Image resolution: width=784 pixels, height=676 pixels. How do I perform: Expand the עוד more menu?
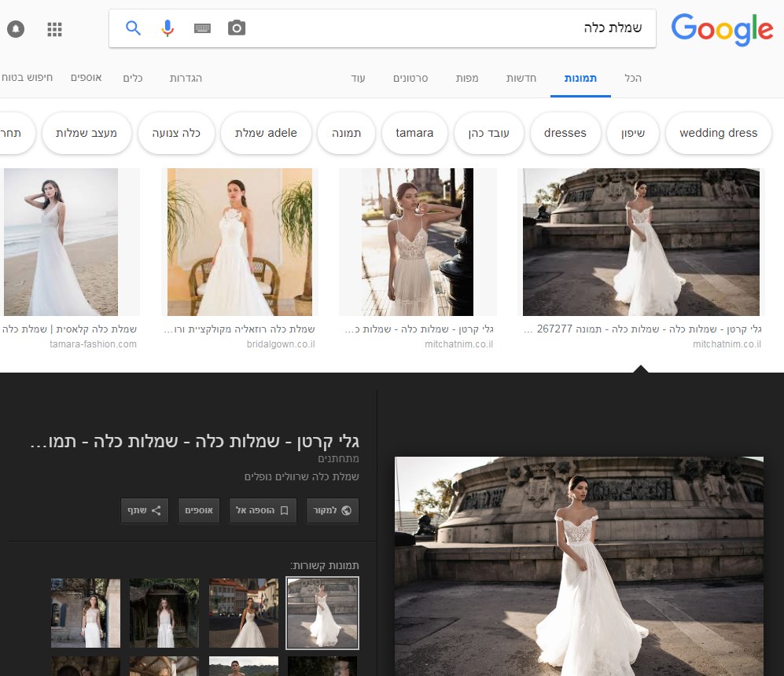click(x=359, y=79)
